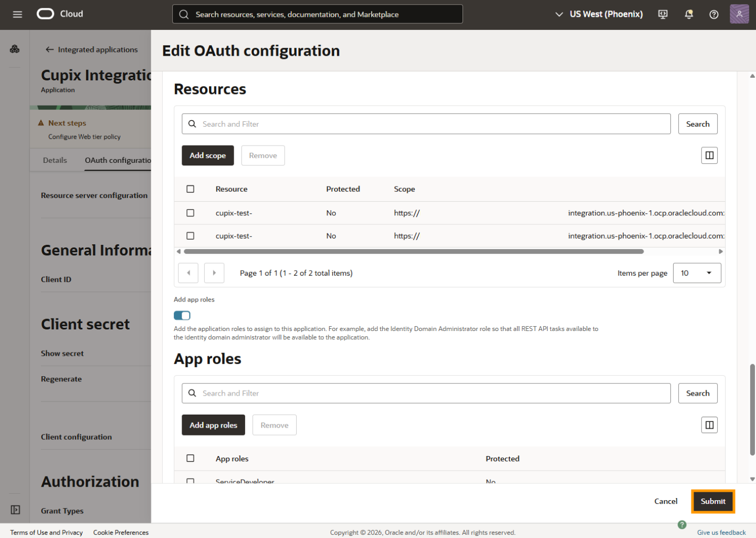Screen dimensions: 756x538
Task: Click the Scope column header
Action: [404, 189]
